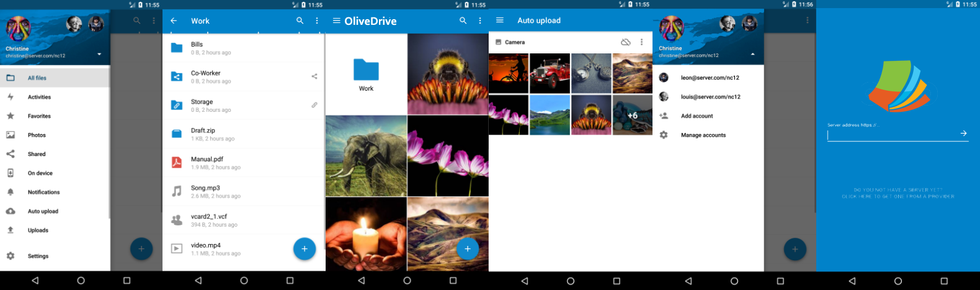Toggle cloud sync icon for Camera folder
This screenshot has height=290, width=980.
(x=626, y=42)
